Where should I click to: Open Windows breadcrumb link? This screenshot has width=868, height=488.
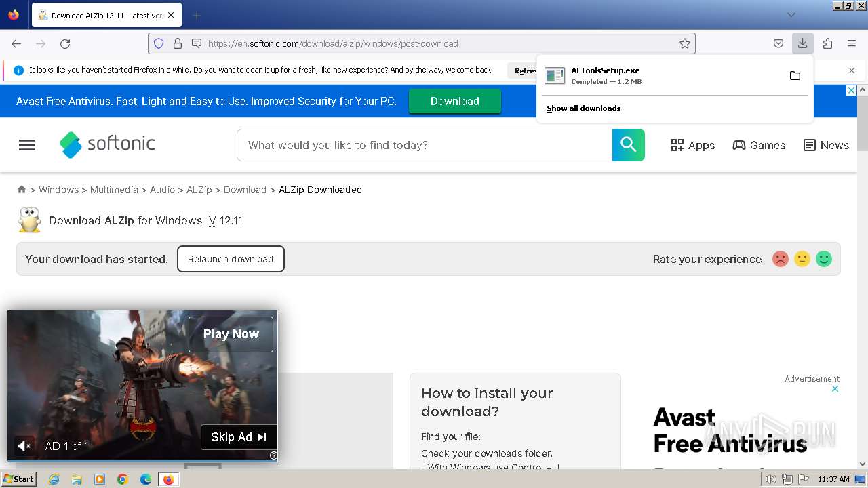(58, 190)
